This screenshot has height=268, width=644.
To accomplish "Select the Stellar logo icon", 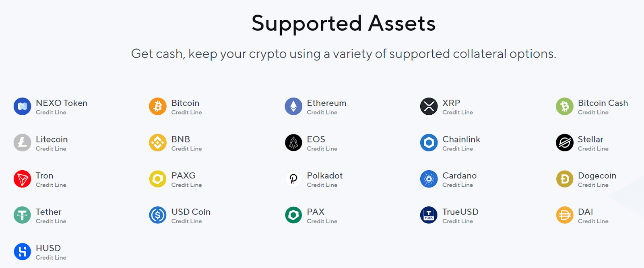I will click(565, 143).
